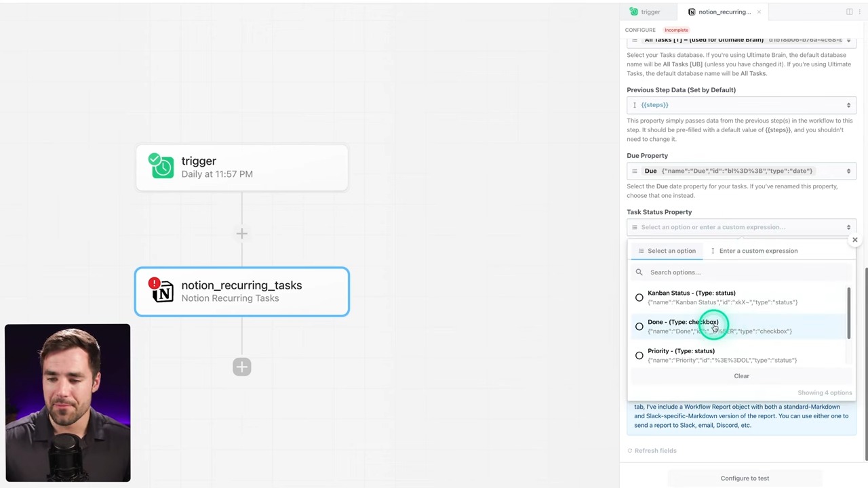Add a step between trigger and Notion
This screenshot has height=488, width=868.
[242, 234]
